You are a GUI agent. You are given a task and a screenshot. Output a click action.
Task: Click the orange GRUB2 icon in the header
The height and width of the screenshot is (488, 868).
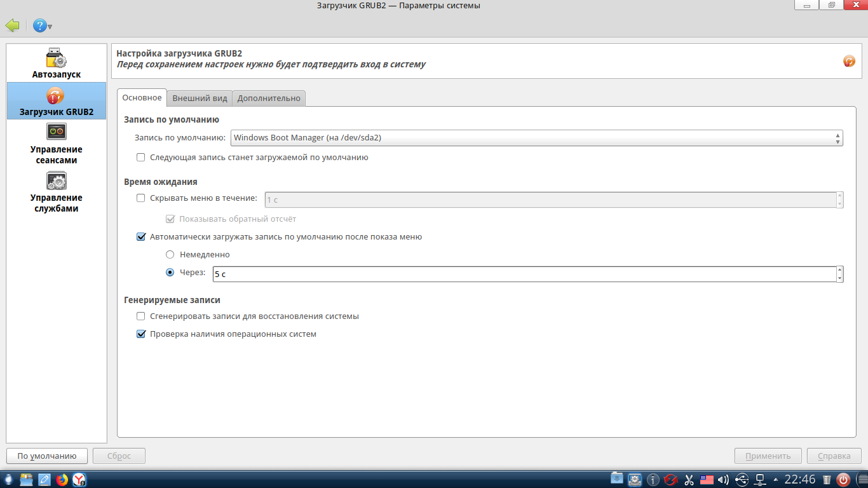point(849,61)
